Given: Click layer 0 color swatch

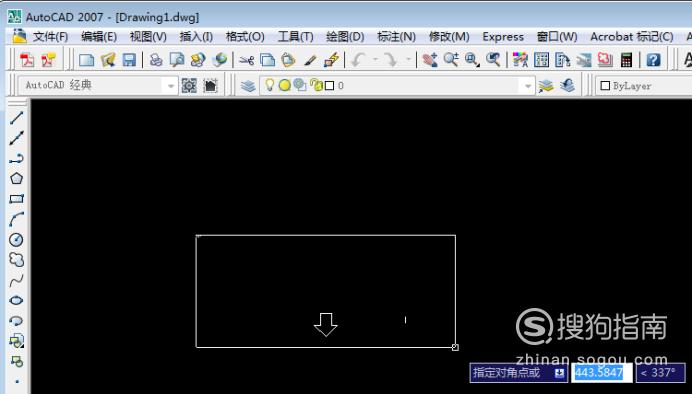Looking at the screenshot, I should [x=329, y=86].
